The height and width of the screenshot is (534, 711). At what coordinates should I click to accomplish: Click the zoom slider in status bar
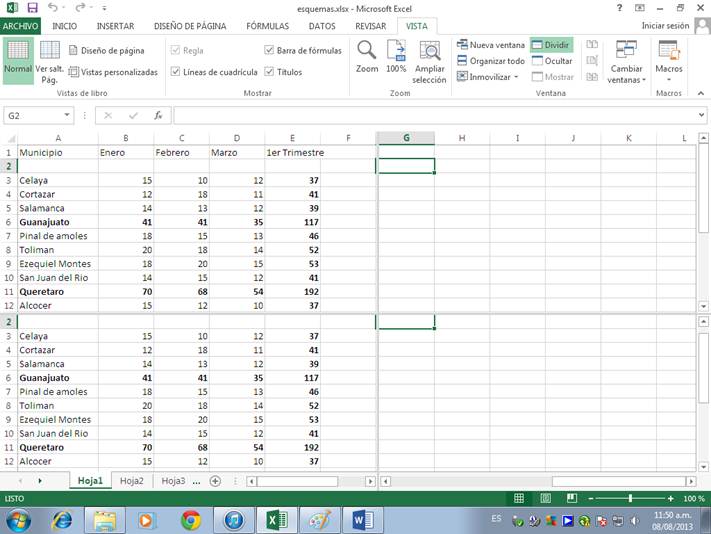click(x=630, y=498)
